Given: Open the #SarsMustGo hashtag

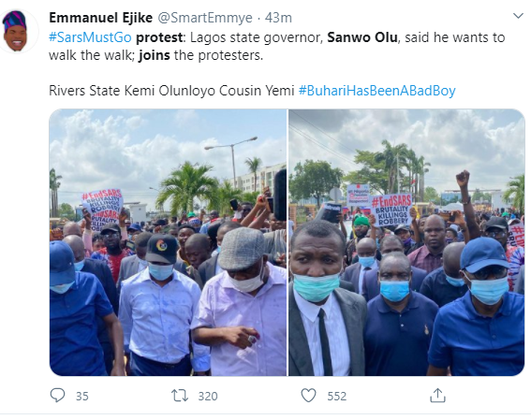Looking at the screenshot, I should pos(90,37).
